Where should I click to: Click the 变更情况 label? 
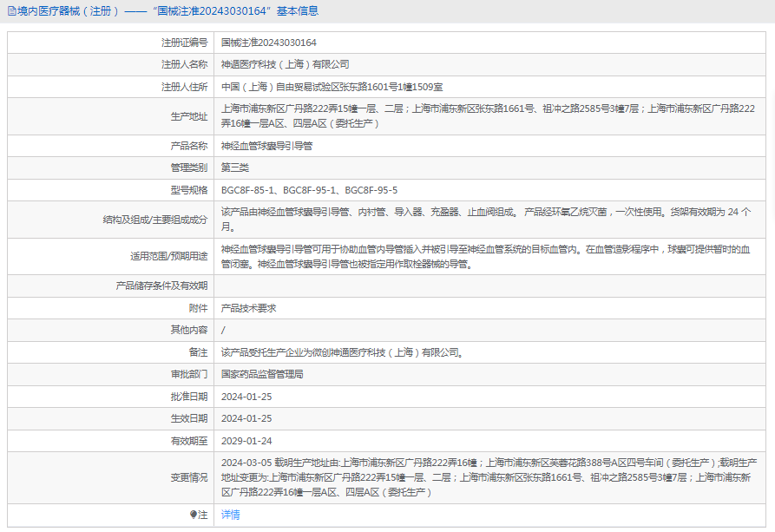click(x=189, y=477)
